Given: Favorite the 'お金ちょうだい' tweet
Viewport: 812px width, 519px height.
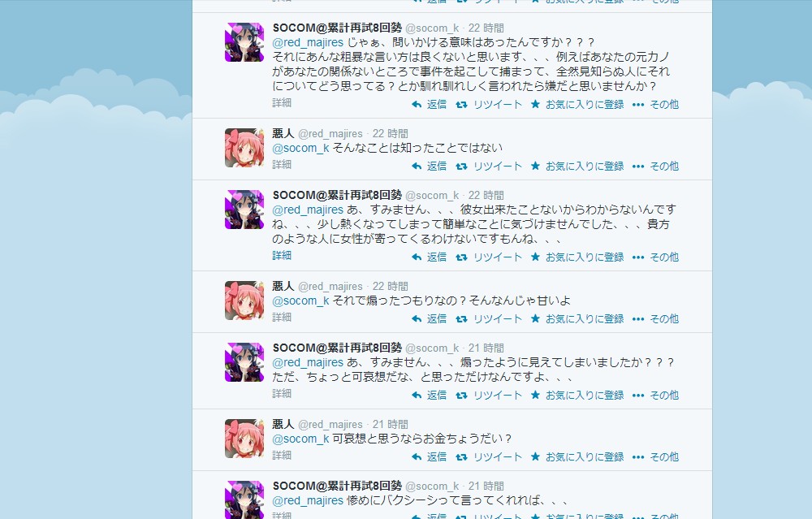Looking at the screenshot, I should [x=577, y=457].
